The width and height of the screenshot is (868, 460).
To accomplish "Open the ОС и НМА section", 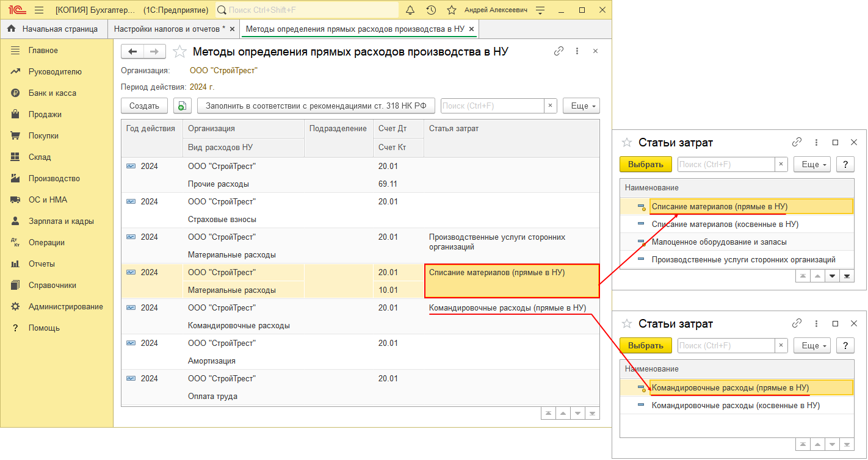I will [48, 199].
